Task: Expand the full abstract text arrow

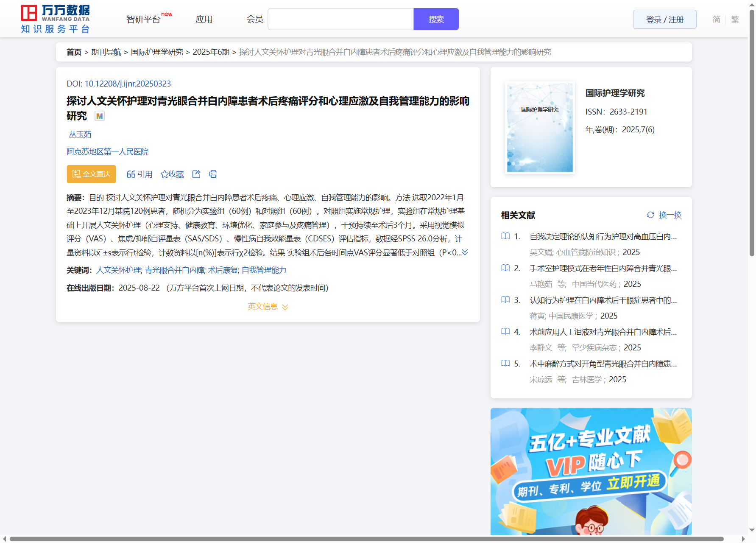Action: point(465,252)
